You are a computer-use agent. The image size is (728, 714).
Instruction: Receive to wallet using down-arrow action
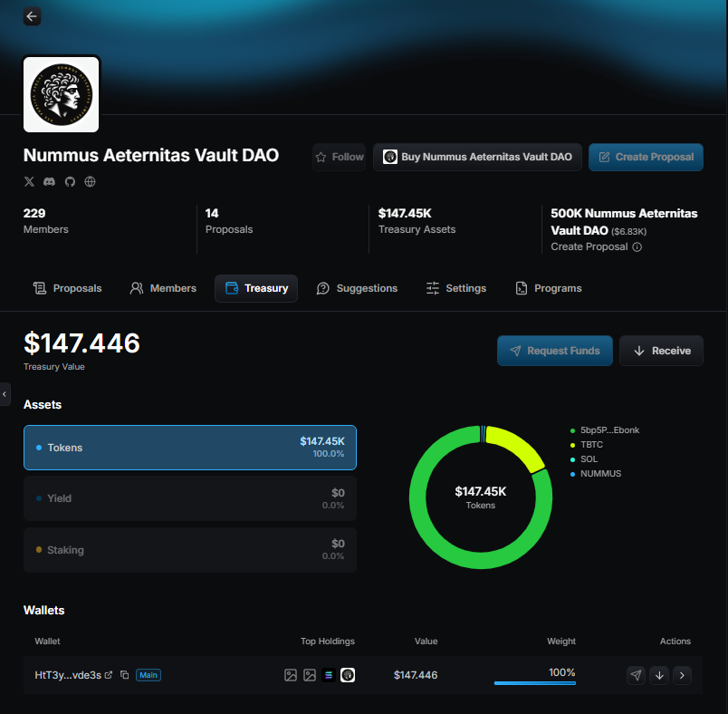pyautogui.click(x=659, y=675)
